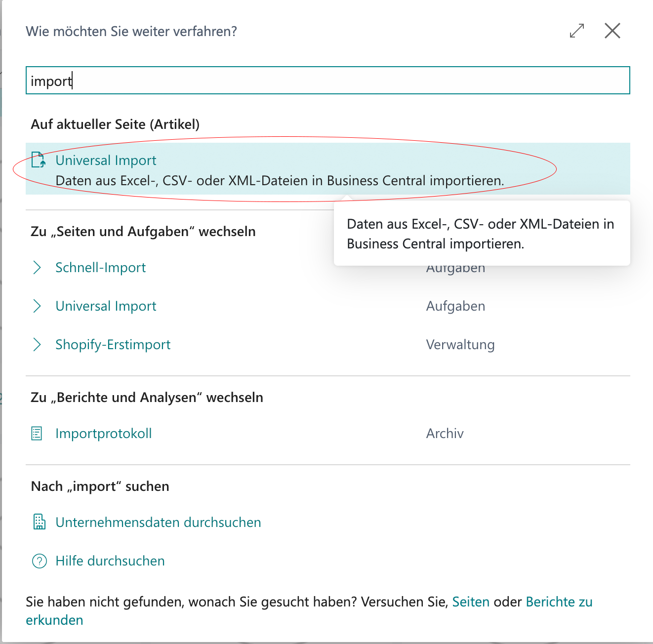The image size is (653, 644).
Task: Open Schnell-Import page
Action: (101, 268)
